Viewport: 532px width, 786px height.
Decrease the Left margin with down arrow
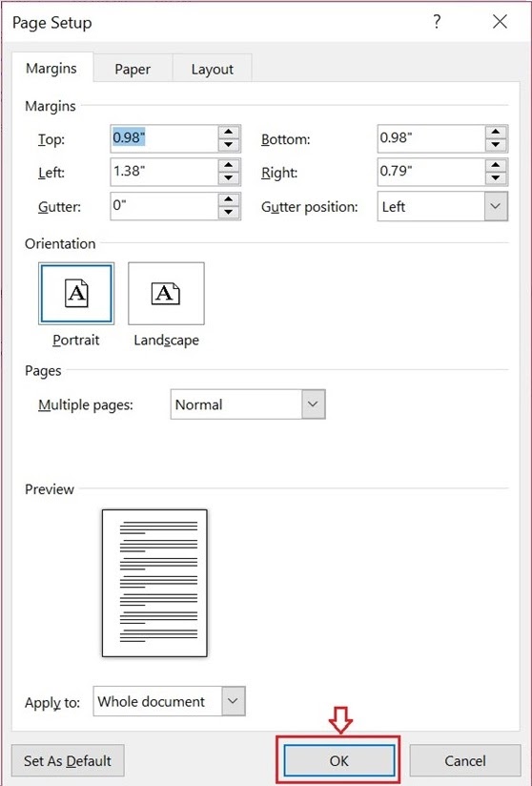point(229,179)
